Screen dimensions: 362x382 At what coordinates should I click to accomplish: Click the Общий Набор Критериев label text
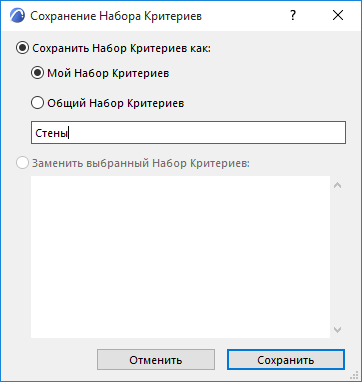(x=116, y=103)
